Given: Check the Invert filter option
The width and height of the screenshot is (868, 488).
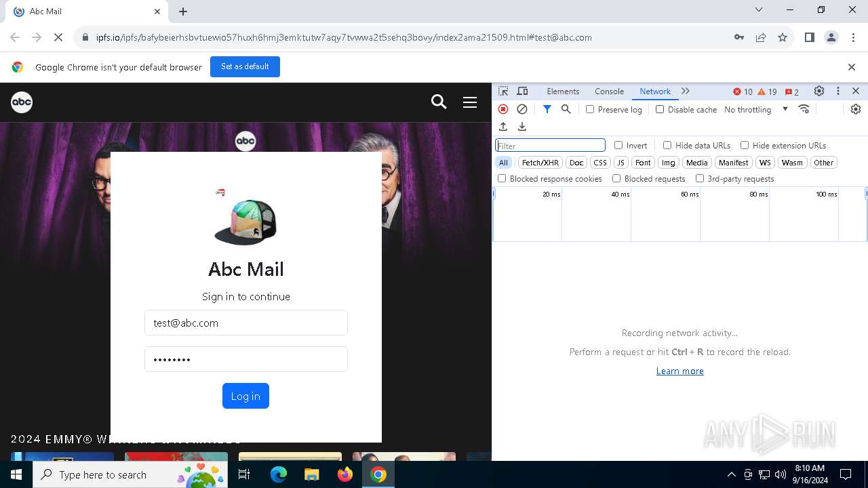Looking at the screenshot, I should (x=618, y=145).
